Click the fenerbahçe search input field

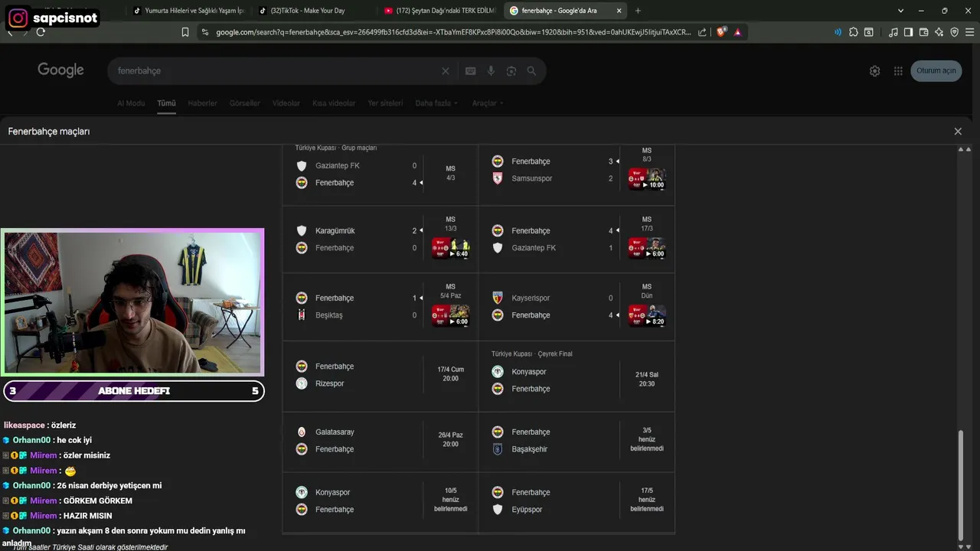point(276,70)
